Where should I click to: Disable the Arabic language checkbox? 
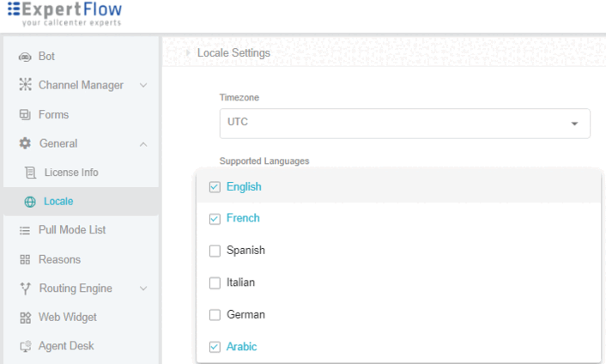pos(215,347)
